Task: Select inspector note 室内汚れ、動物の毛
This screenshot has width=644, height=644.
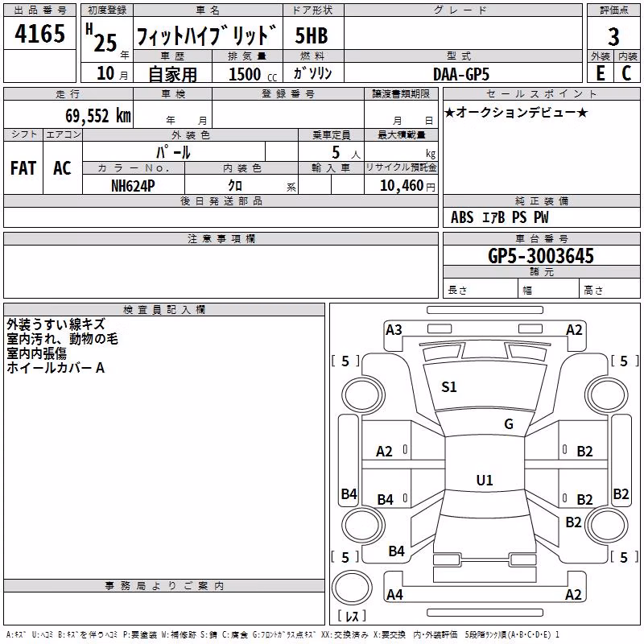Action: 62,339
